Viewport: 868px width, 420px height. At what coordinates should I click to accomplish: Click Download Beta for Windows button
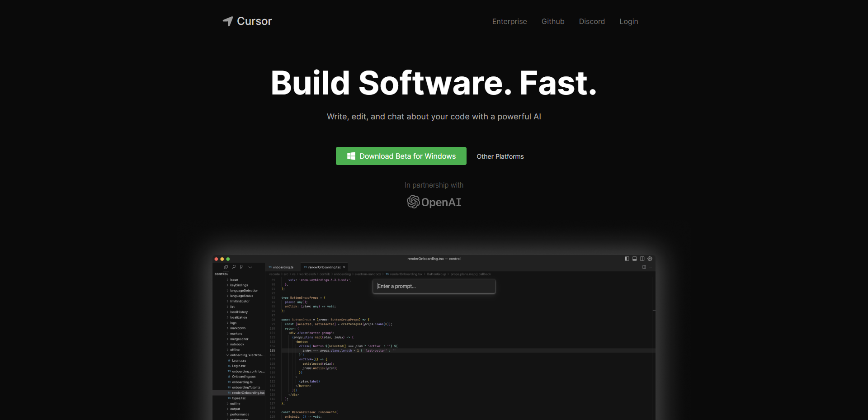pos(401,156)
